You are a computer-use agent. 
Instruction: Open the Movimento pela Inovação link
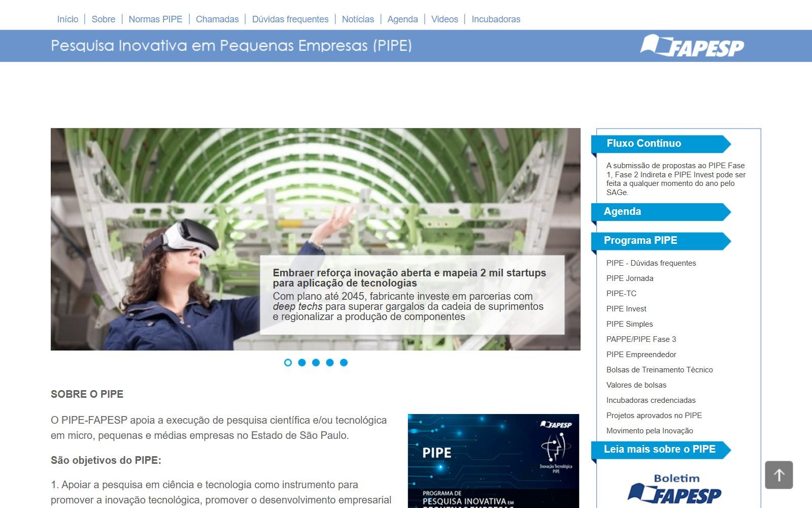[650, 431]
